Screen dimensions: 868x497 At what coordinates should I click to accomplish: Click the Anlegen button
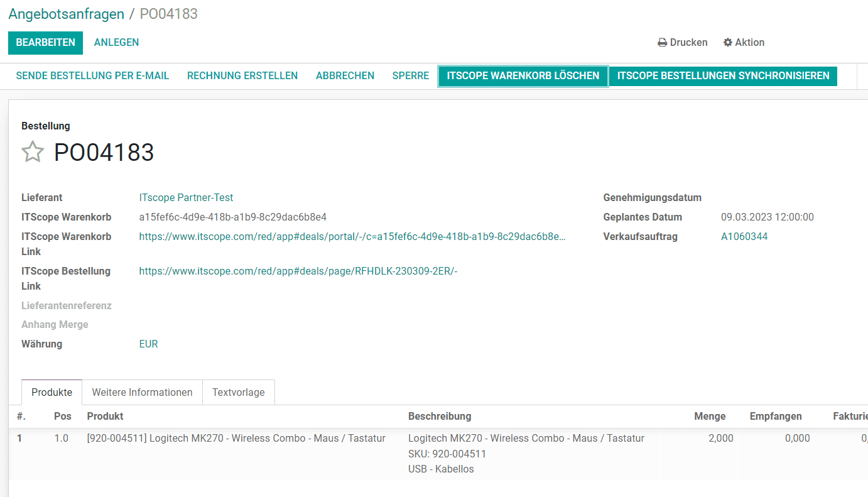[116, 43]
